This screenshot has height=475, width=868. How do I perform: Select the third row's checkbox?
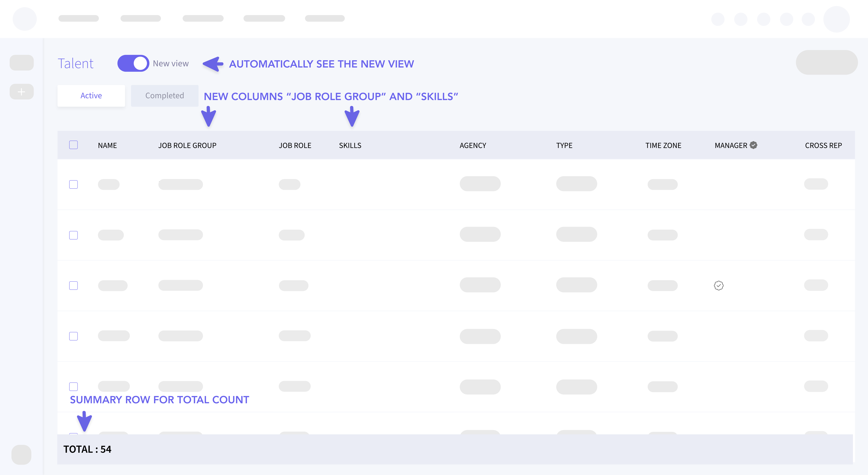click(73, 286)
